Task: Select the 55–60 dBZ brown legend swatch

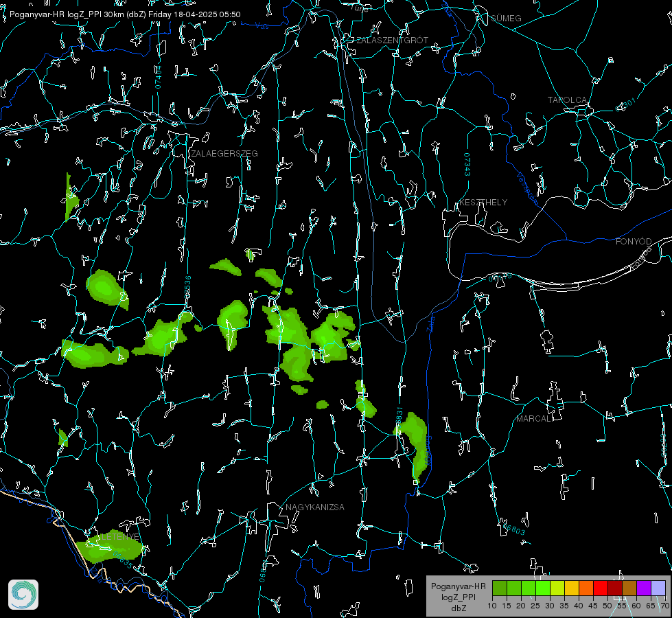Action: [x=629, y=588]
